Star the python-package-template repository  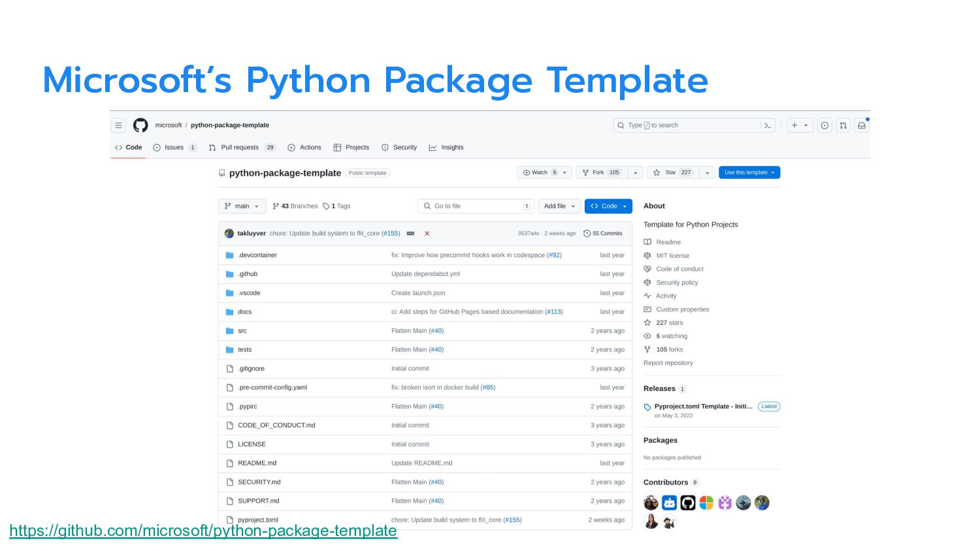pyautogui.click(x=672, y=172)
